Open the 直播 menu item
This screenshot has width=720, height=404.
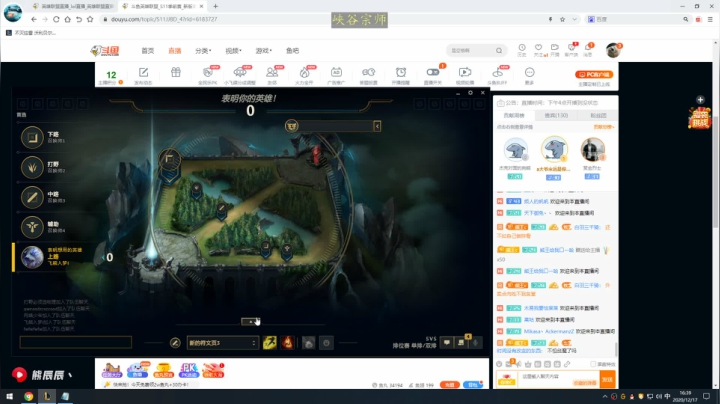point(174,50)
